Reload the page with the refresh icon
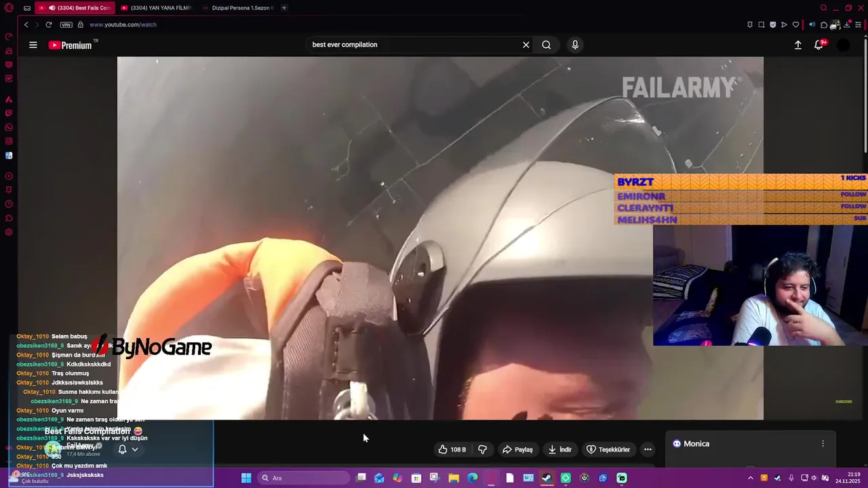 click(49, 24)
